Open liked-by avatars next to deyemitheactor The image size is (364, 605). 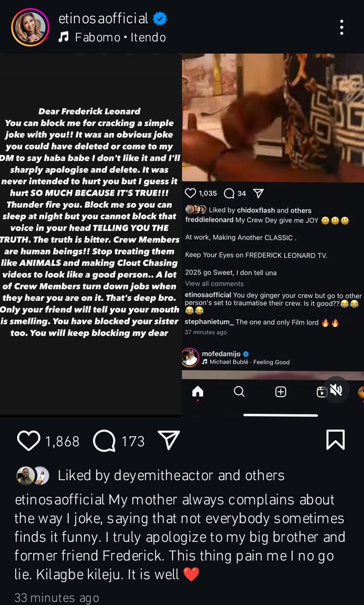coord(33,475)
